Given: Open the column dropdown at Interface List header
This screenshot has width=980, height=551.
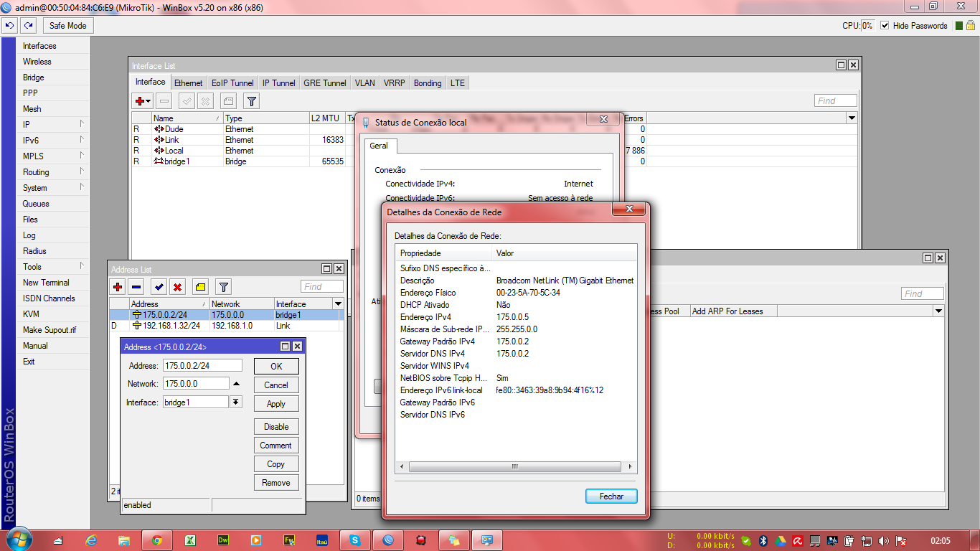Looking at the screenshot, I should (852, 118).
